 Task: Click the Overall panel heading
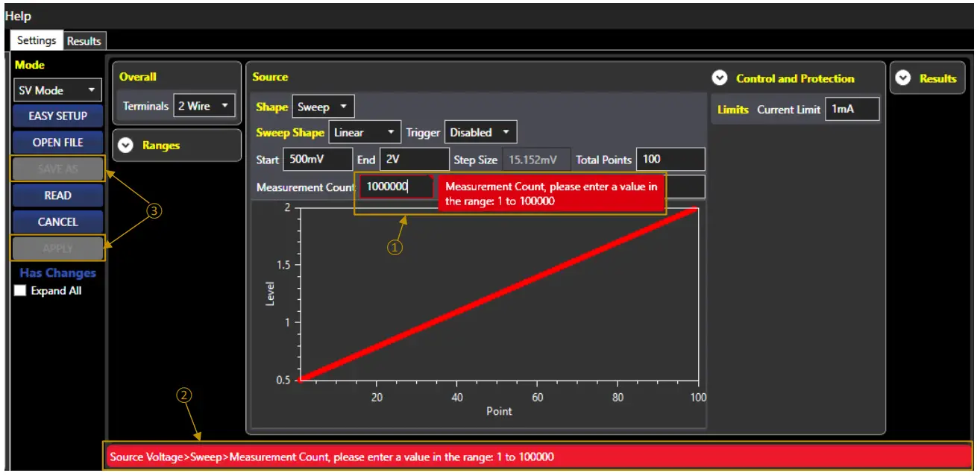click(x=138, y=77)
